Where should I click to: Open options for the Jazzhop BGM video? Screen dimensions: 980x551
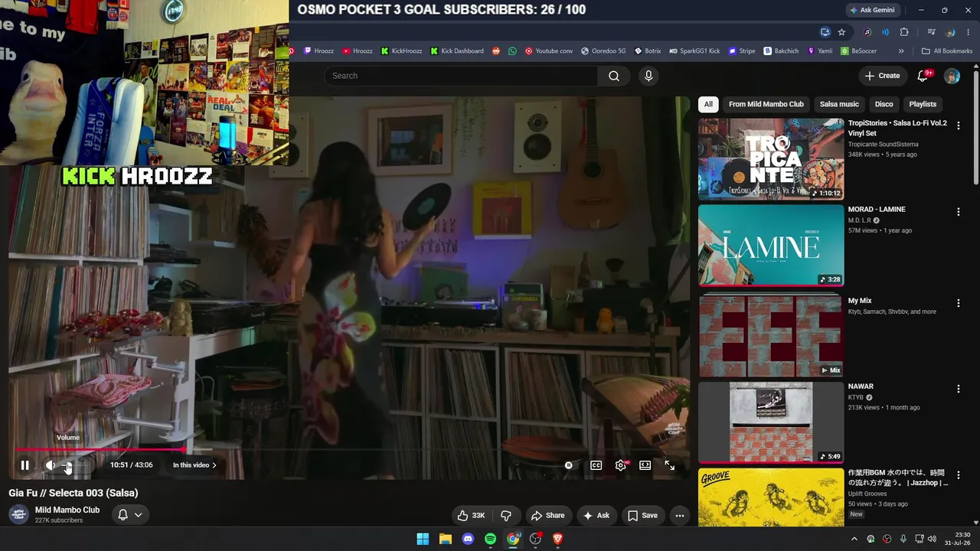(x=959, y=475)
